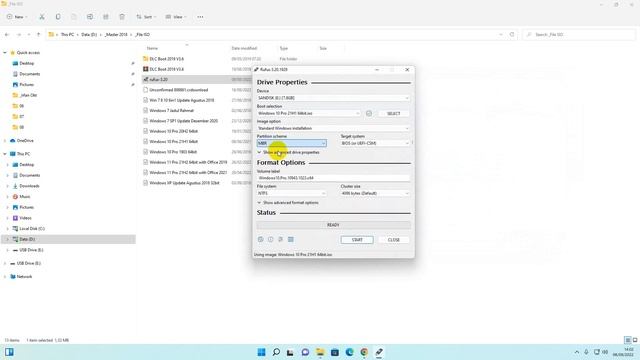640x360 pixels.
Task: Open Rufus About info icon
Action: pyautogui.click(x=271, y=240)
